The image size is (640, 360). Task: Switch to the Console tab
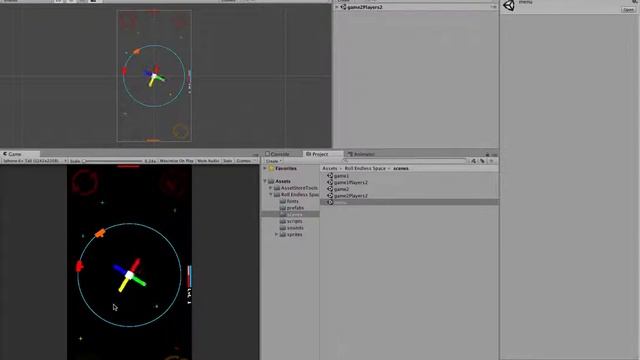(x=277, y=154)
